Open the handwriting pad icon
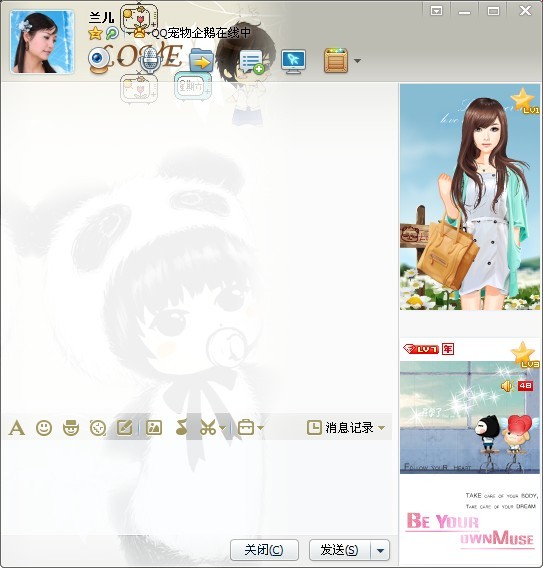The height and width of the screenshot is (568, 543). [125, 428]
